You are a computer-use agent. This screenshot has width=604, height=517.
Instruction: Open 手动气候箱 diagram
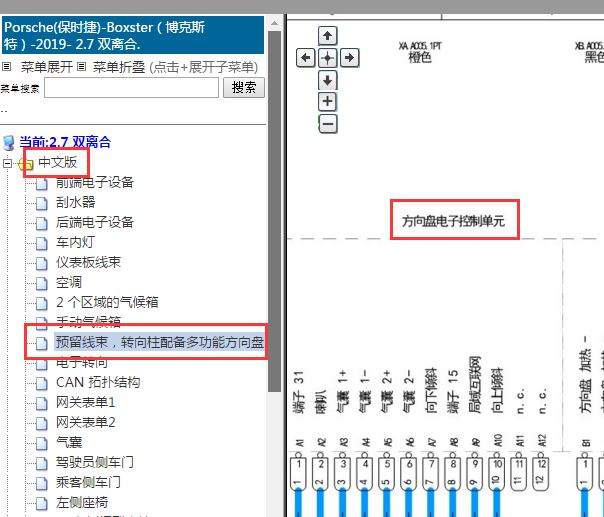88,322
